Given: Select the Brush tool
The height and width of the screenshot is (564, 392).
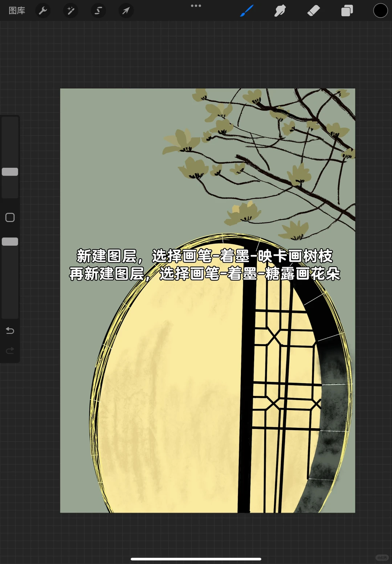Looking at the screenshot, I should point(247,11).
